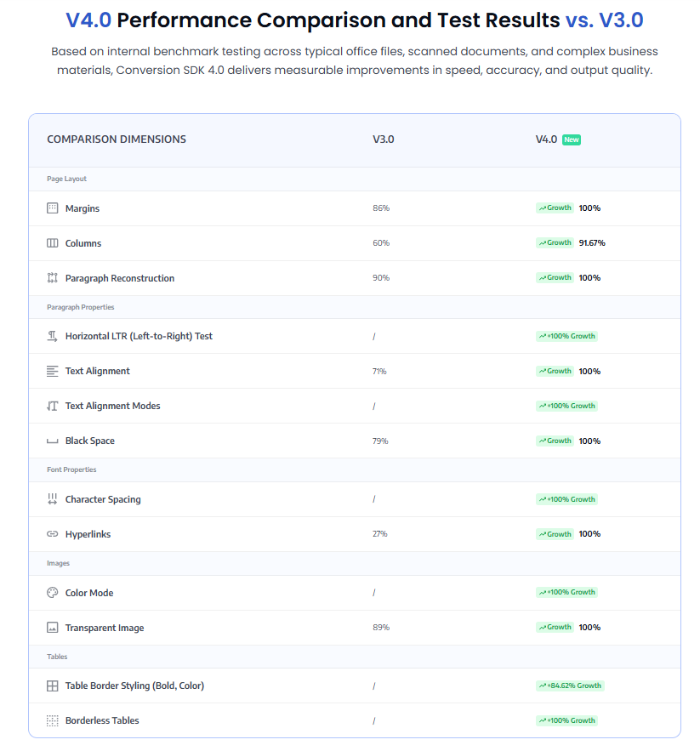Click Growth badge in Text Alignment row

click(555, 371)
